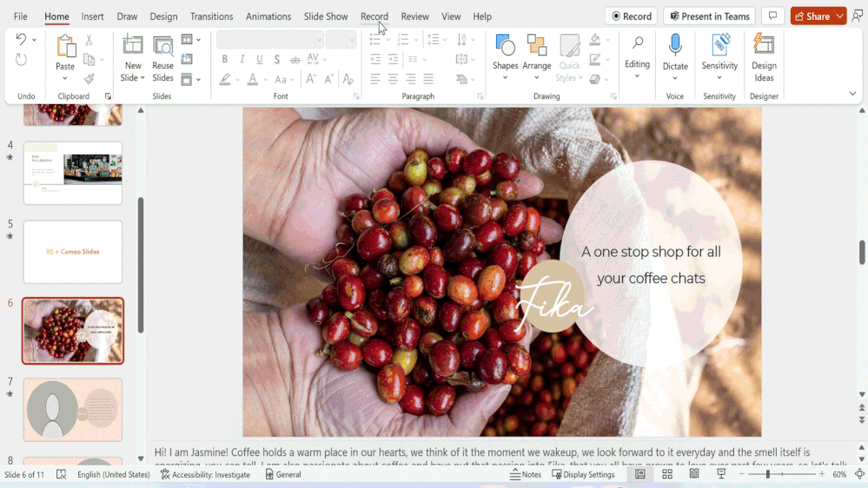Expand the New Slide dropdown arrow
The width and height of the screenshot is (868, 488).
point(132,78)
